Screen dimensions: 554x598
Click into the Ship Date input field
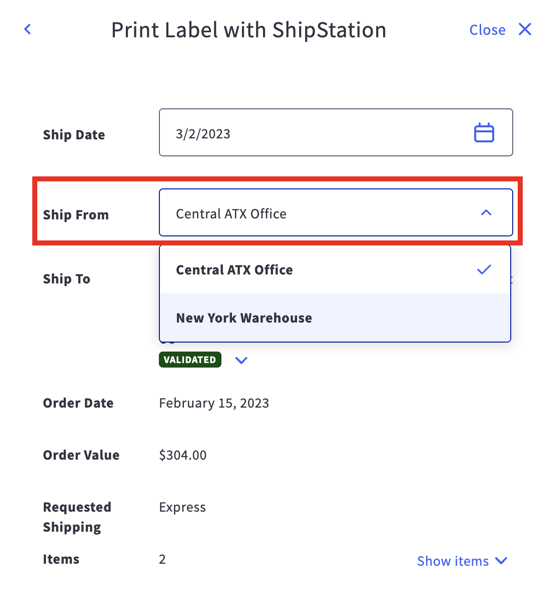[336, 132]
